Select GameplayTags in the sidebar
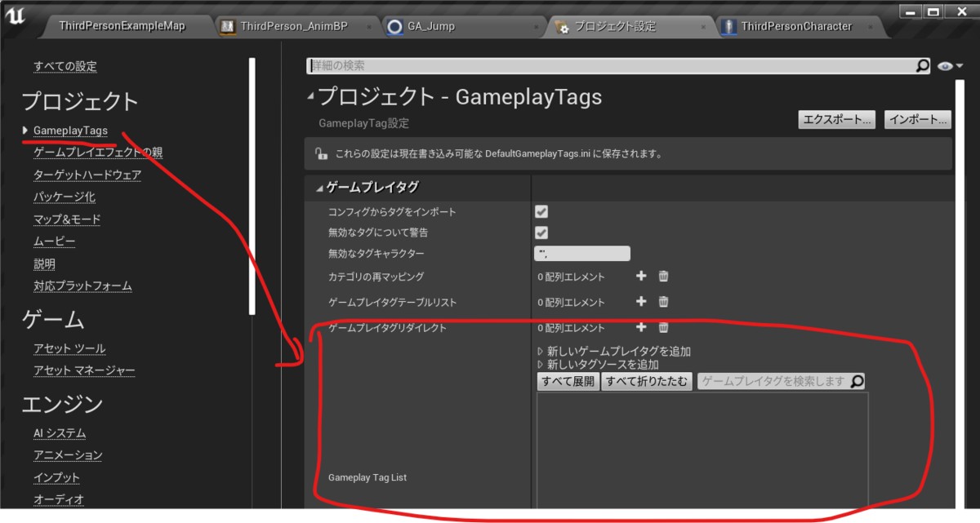The width and height of the screenshot is (980, 523). pyautogui.click(x=70, y=131)
